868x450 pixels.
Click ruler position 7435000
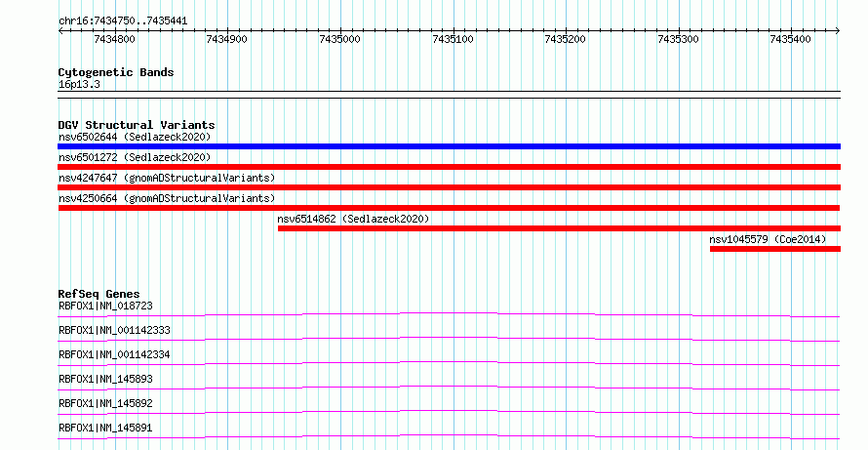(340, 39)
